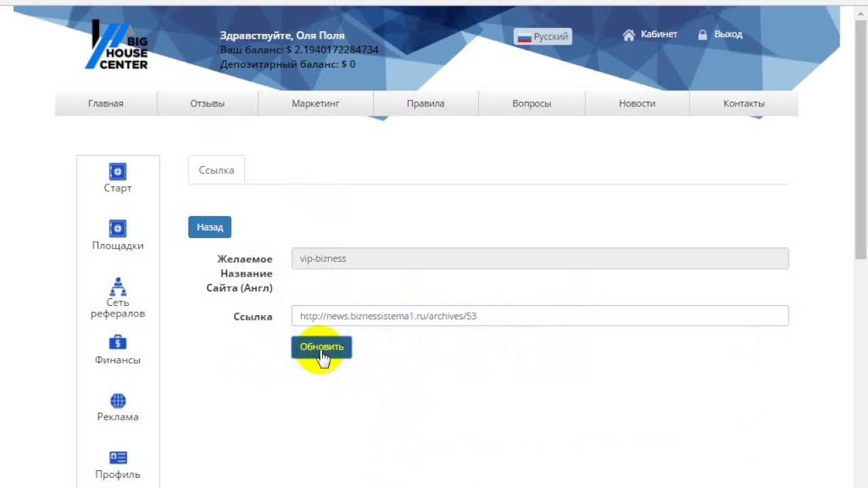Image resolution: width=868 pixels, height=488 pixels.
Task: Open the Главная menu item
Action: [x=106, y=104]
